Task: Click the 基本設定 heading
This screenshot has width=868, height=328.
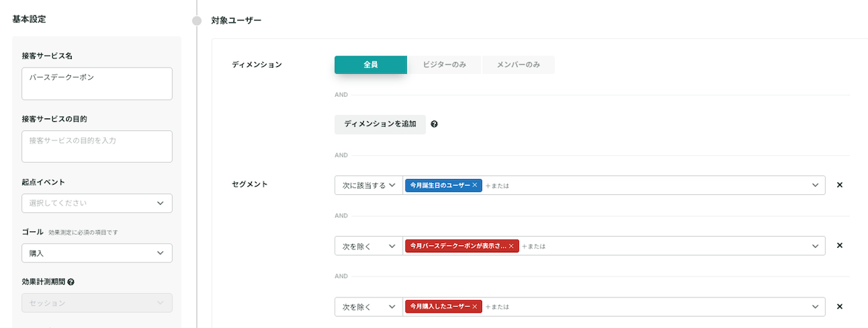Action: coord(29,19)
